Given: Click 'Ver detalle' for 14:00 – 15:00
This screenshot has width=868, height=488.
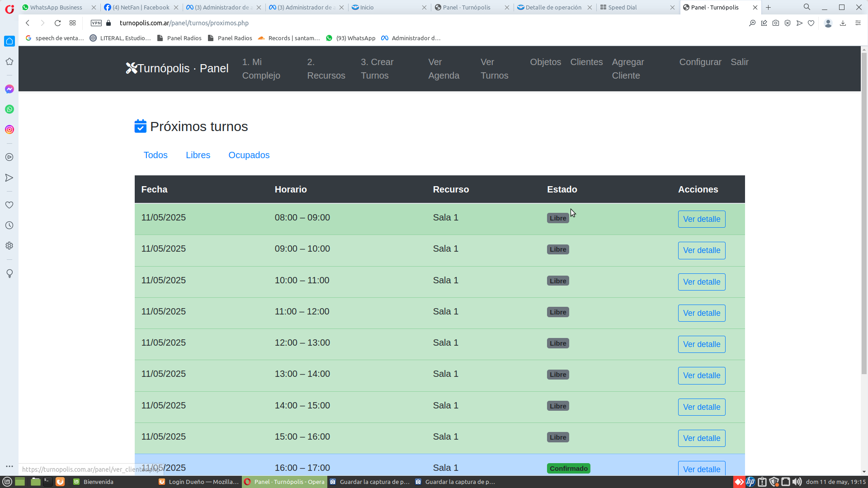Looking at the screenshot, I should coord(702,407).
